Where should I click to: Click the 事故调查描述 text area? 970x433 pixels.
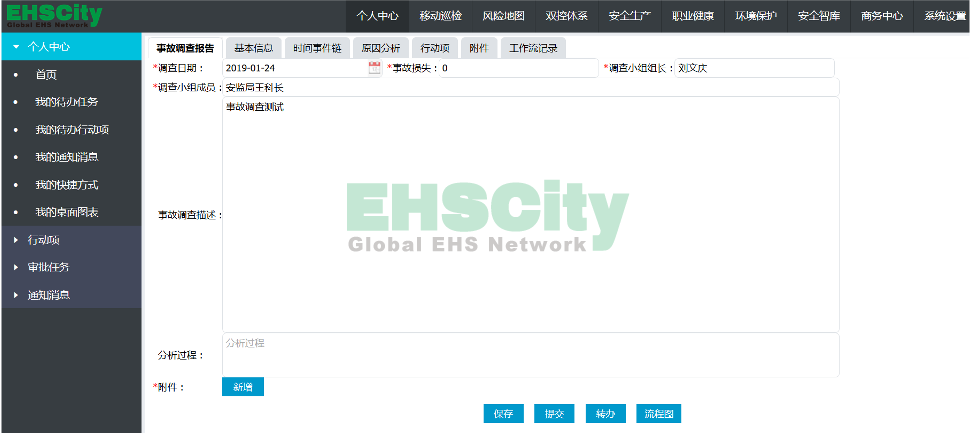530,215
